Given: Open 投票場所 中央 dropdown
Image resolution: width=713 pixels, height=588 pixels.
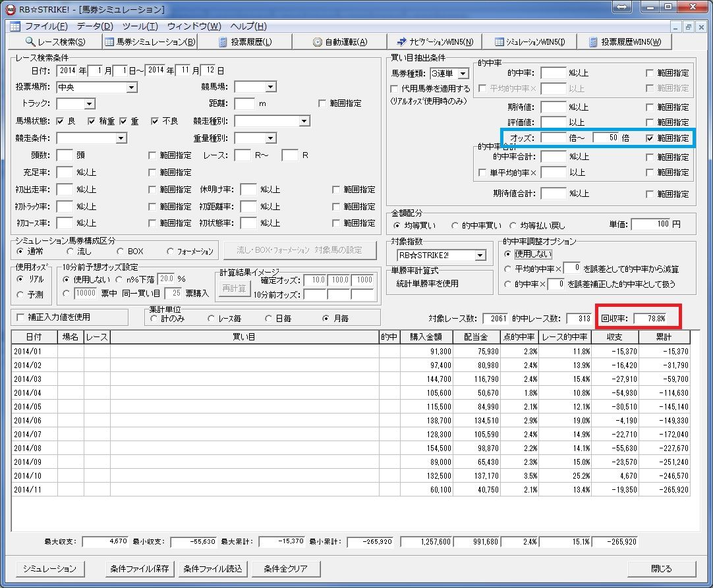Looking at the screenshot, I should 131,88.
